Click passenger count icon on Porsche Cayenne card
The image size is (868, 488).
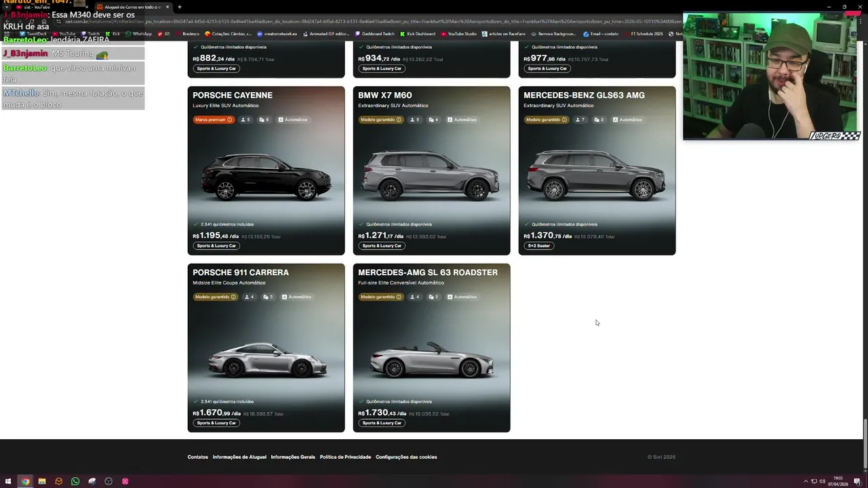click(243, 120)
